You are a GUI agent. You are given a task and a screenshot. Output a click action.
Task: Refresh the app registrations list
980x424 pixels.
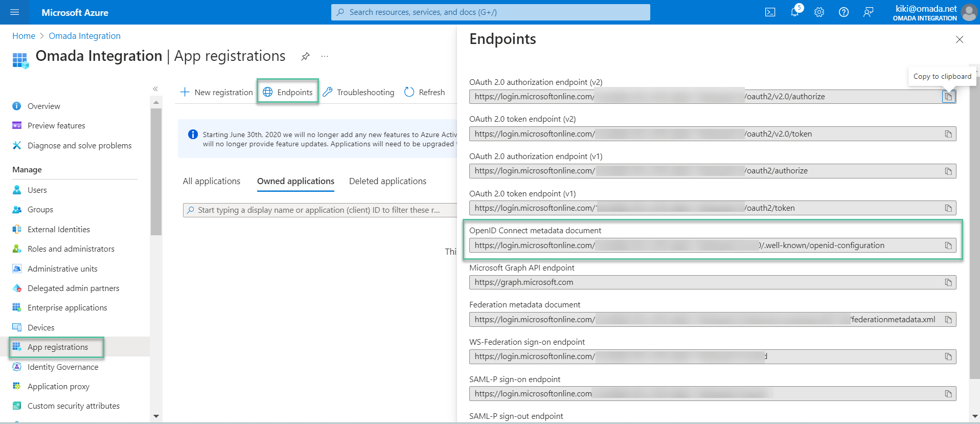pyautogui.click(x=425, y=92)
